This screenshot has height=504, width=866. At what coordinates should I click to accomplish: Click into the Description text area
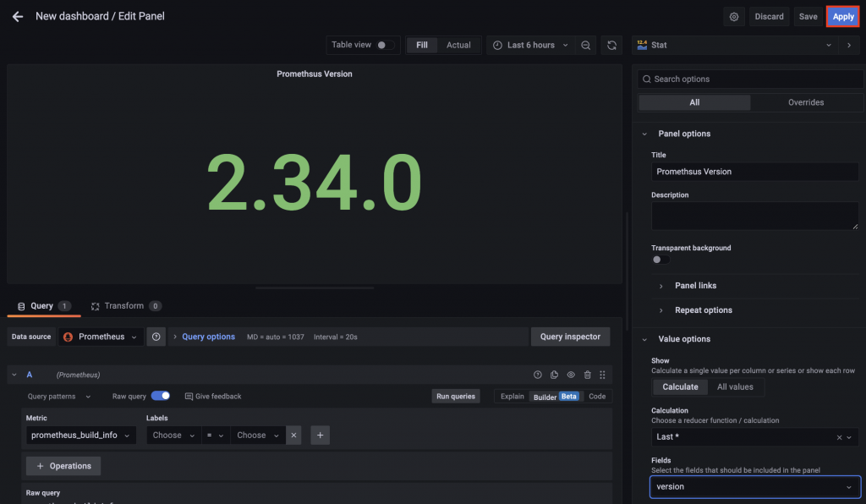[x=754, y=216]
